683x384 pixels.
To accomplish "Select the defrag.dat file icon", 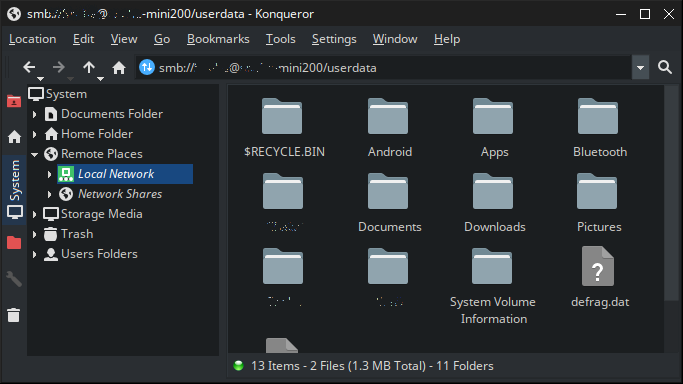I will (x=598, y=266).
